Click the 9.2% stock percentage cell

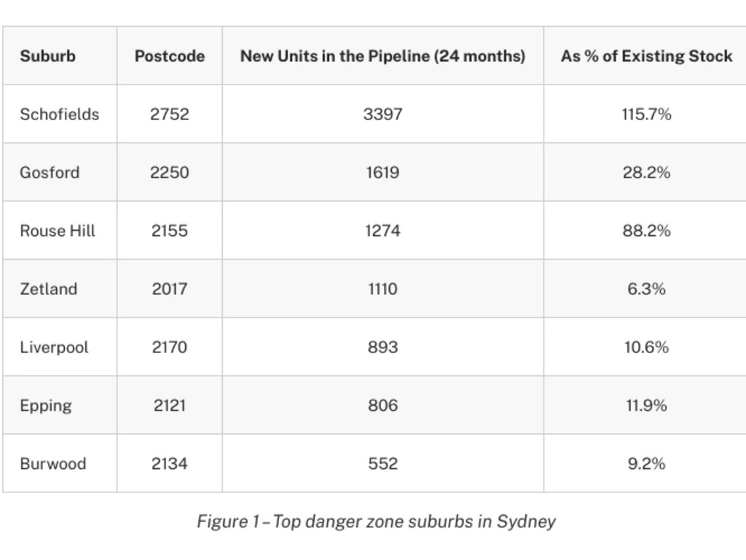[646, 464]
